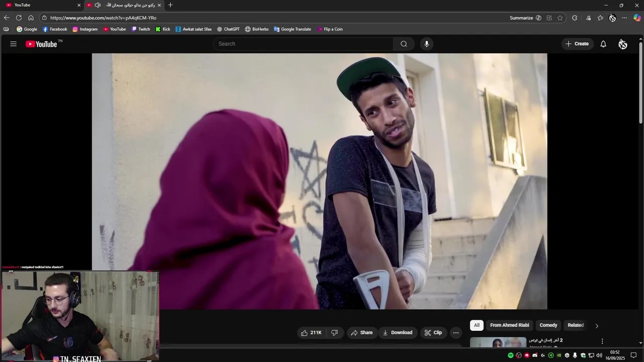Open the ChatGPT bookmark

(228, 29)
